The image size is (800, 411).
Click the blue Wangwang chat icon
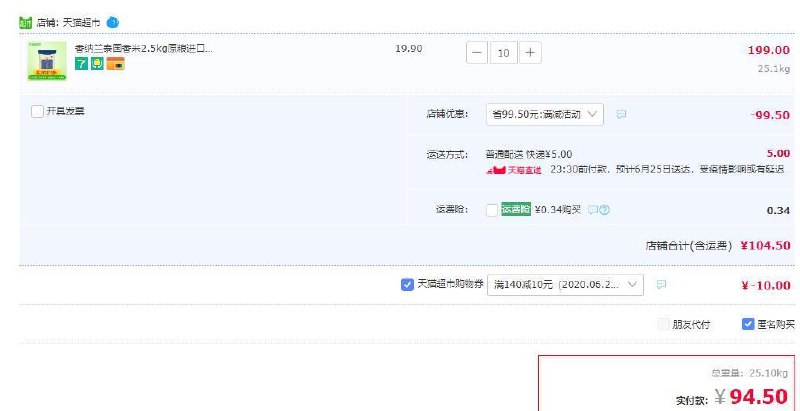tap(113, 21)
